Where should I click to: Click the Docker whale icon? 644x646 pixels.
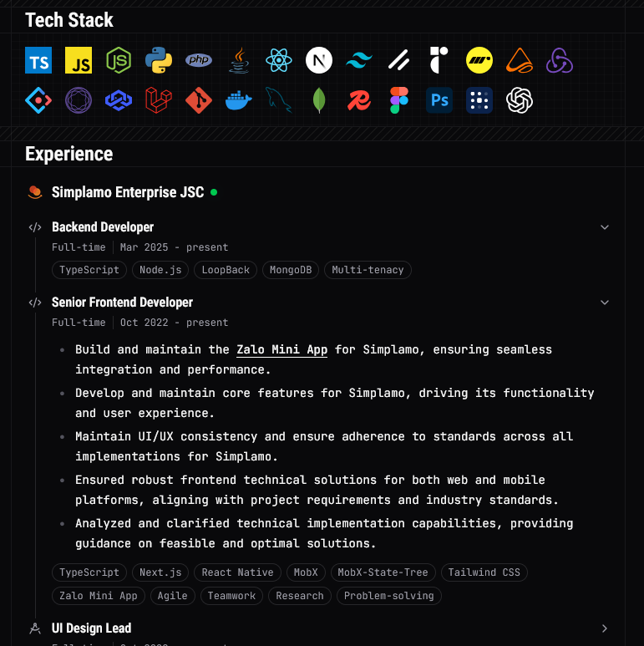pyautogui.click(x=239, y=100)
